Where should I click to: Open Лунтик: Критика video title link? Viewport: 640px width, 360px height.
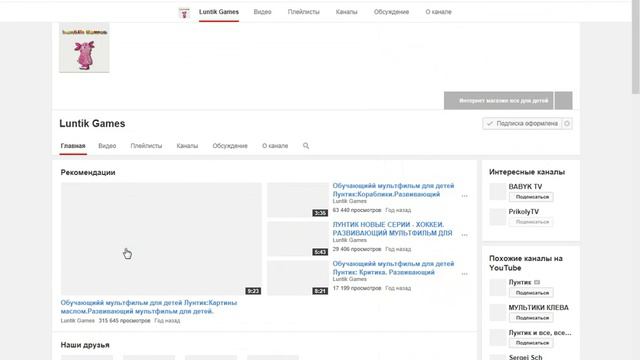click(393, 268)
